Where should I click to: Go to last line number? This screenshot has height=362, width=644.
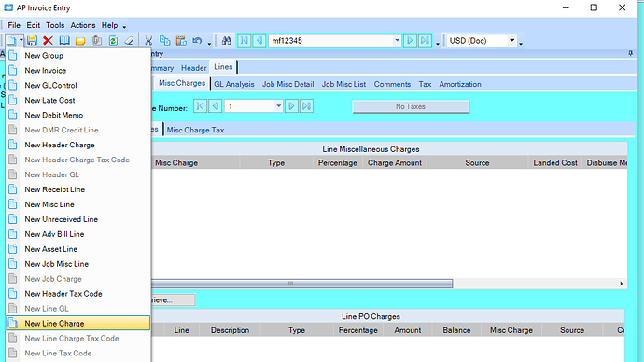tap(306, 106)
